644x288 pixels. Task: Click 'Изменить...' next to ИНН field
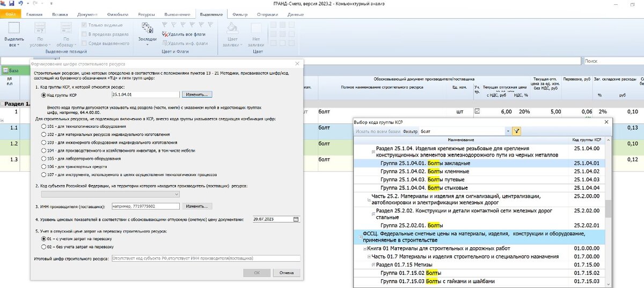point(197,206)
